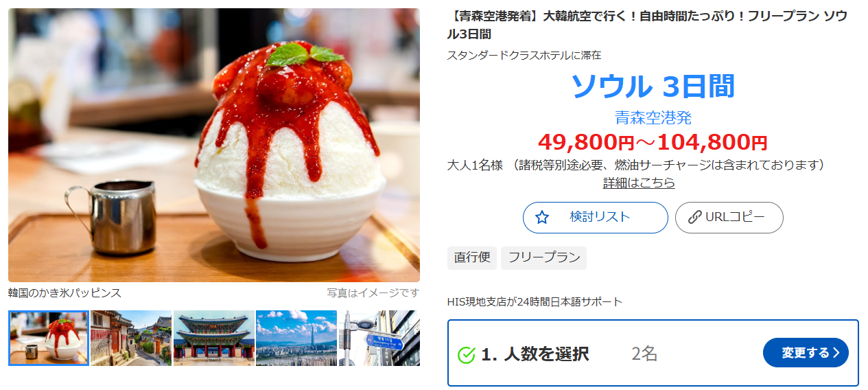Copy the page link with URLコピー

click(729, 218)
